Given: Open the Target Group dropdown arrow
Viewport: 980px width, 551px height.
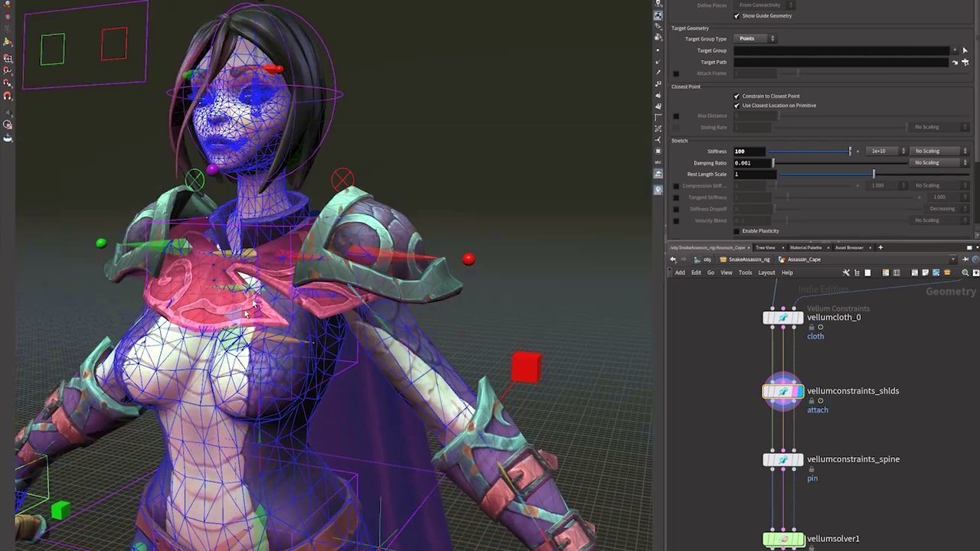Looking at the screenshot, I should (955, 51).
